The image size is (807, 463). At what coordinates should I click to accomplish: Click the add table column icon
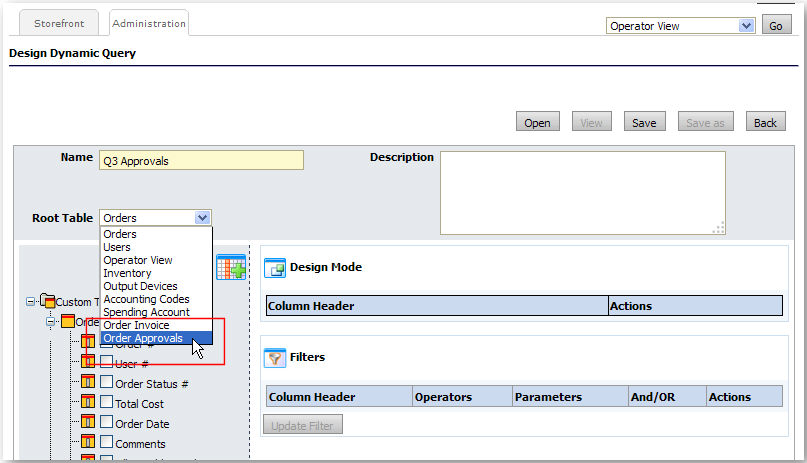point(231,267)
